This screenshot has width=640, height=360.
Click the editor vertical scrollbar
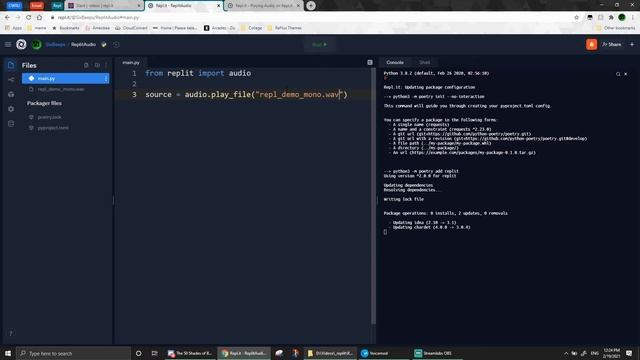tap(373, 196)
